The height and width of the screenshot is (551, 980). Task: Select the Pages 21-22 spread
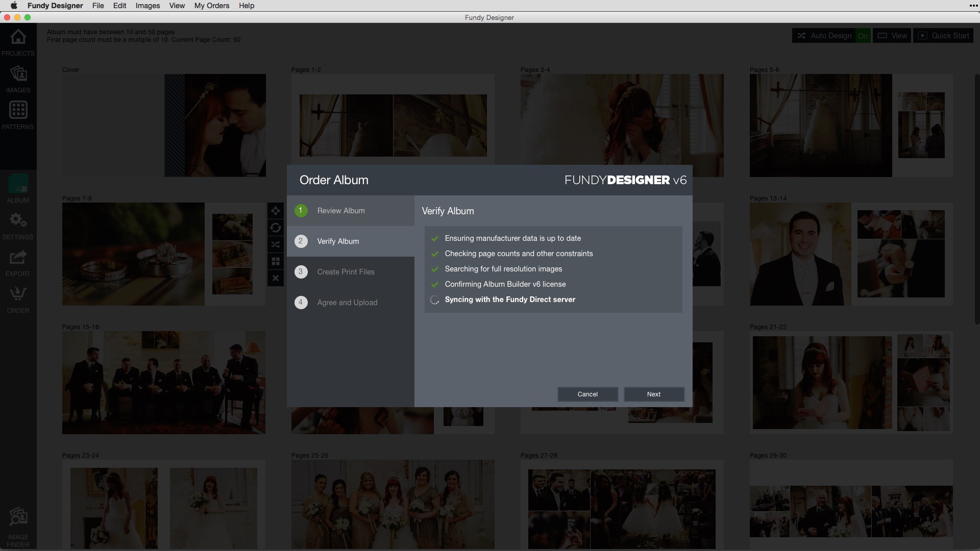(851, 383)
